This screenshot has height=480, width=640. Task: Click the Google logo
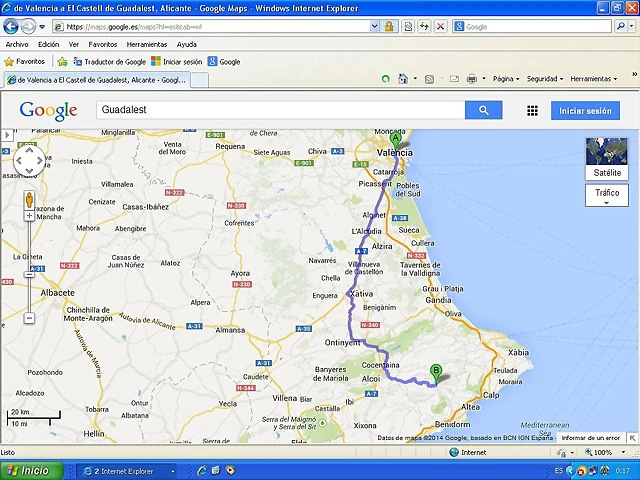(48, 111)
